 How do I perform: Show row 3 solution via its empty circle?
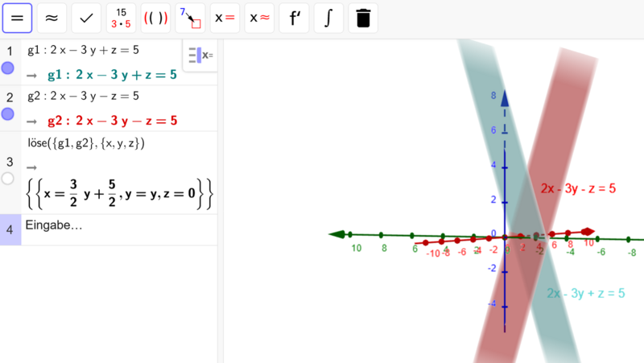[x=8, y=179]
